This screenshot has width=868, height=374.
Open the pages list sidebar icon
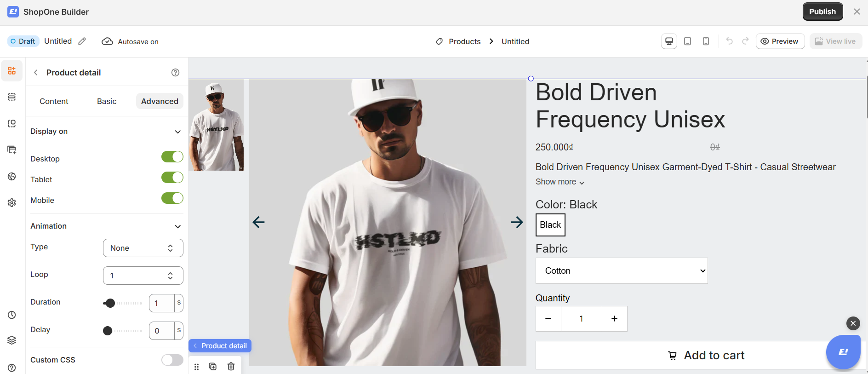point(12,150)
